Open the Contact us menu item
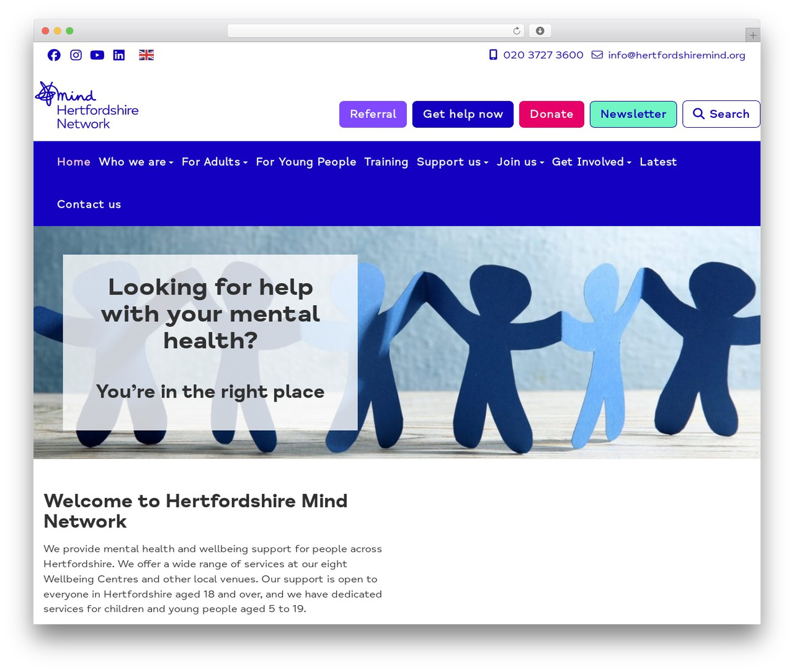Viewport: 794px width, 672px height. [89, 205]
